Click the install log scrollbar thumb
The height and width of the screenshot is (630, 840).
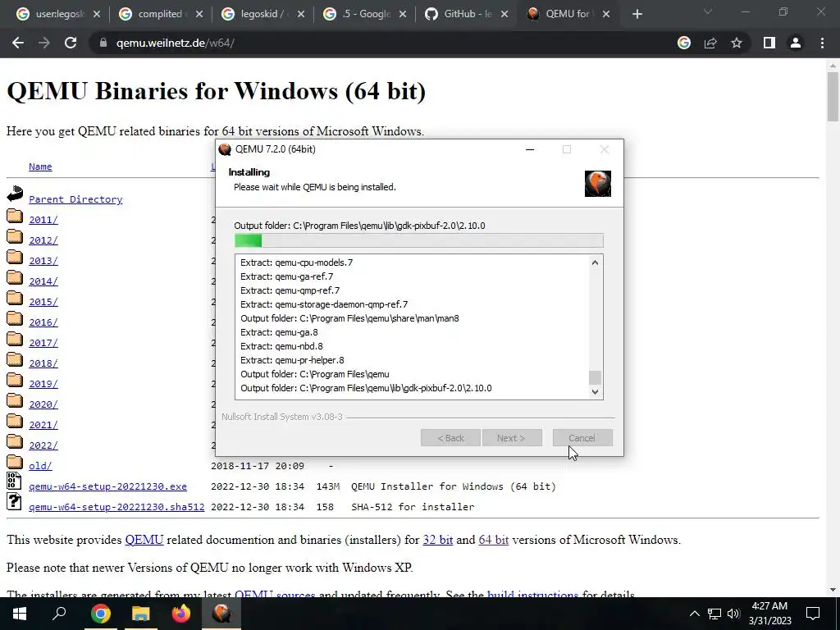coord(595,377)
